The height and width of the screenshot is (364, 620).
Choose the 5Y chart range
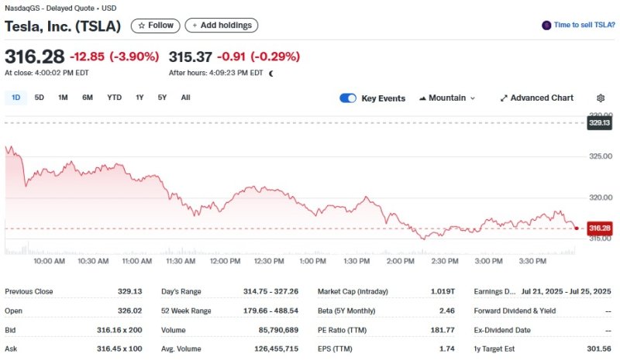tap(162, 98)
